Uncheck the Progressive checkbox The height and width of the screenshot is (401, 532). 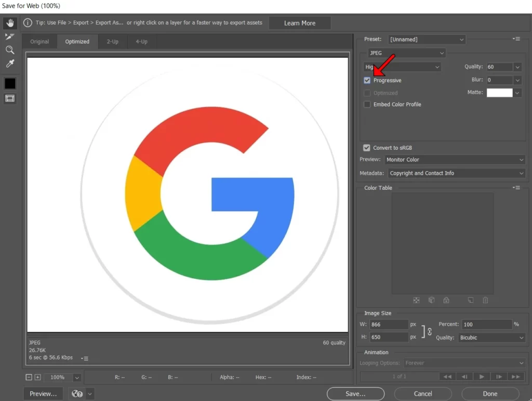coord(367,81)
